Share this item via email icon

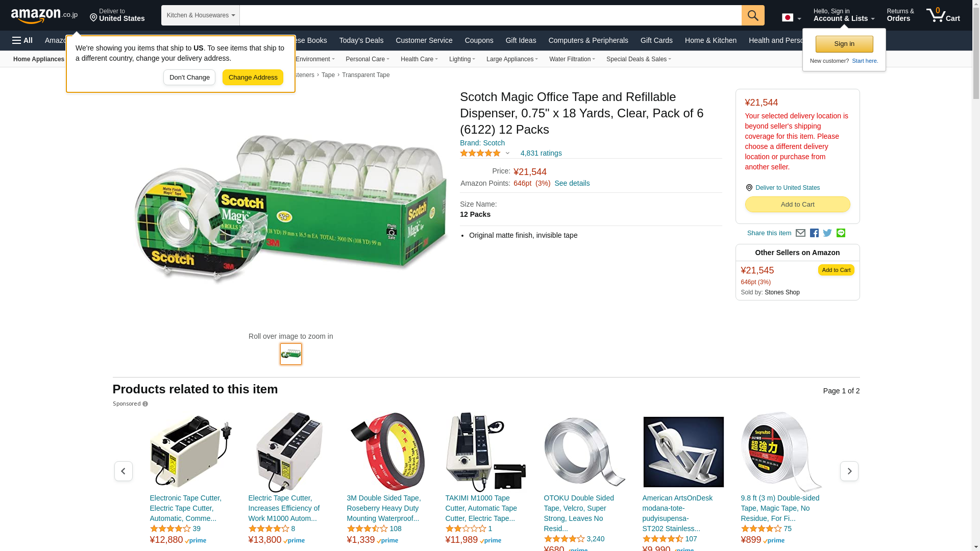tap(800, 233)
